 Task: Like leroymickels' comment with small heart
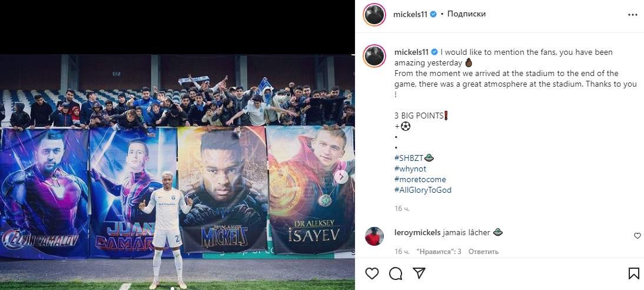point(637,236)
